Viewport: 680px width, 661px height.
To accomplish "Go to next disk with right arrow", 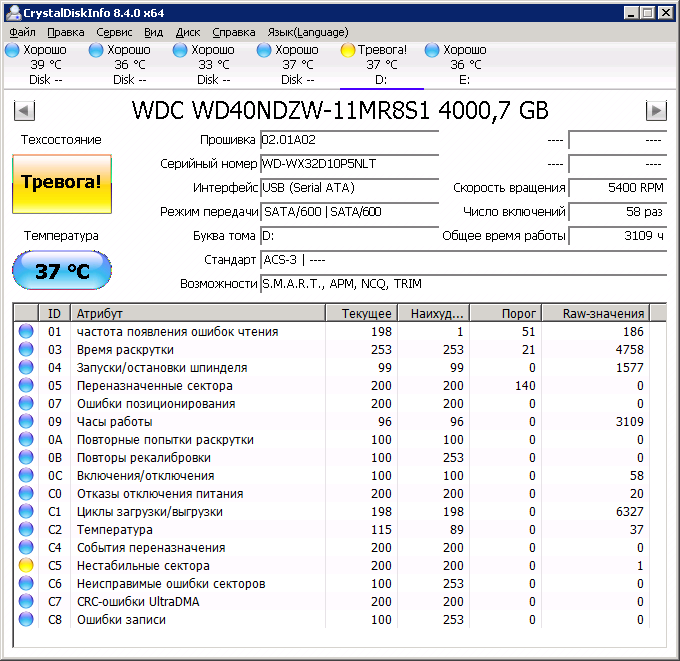I will click(x=656, y=111).
